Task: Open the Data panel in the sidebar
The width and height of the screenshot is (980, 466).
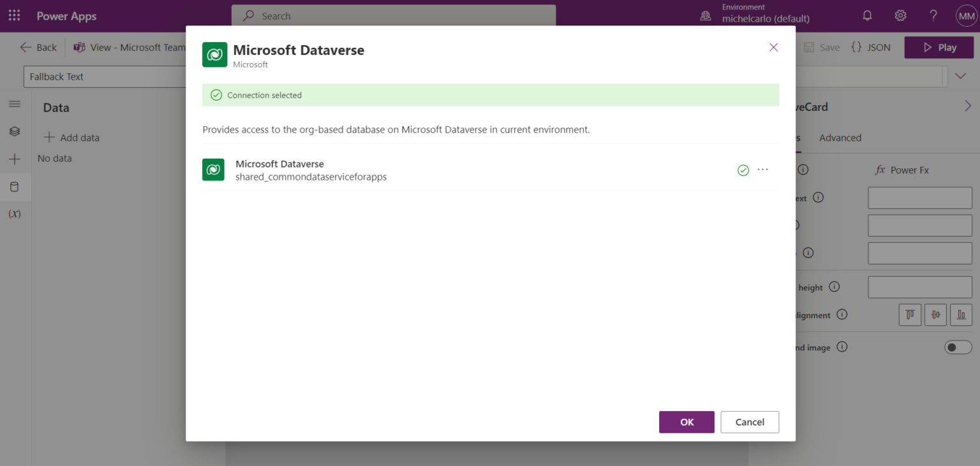Action: tap(15, 187)
